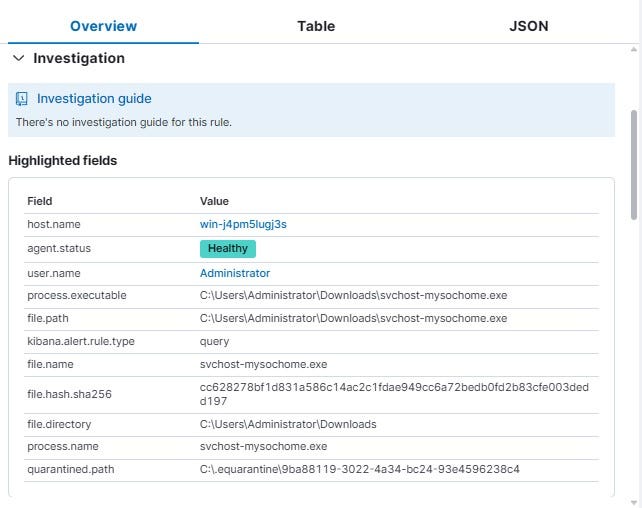Select the file.path value
The width and height of the screenshot is (642, 508).
click(x=353, y=318)
